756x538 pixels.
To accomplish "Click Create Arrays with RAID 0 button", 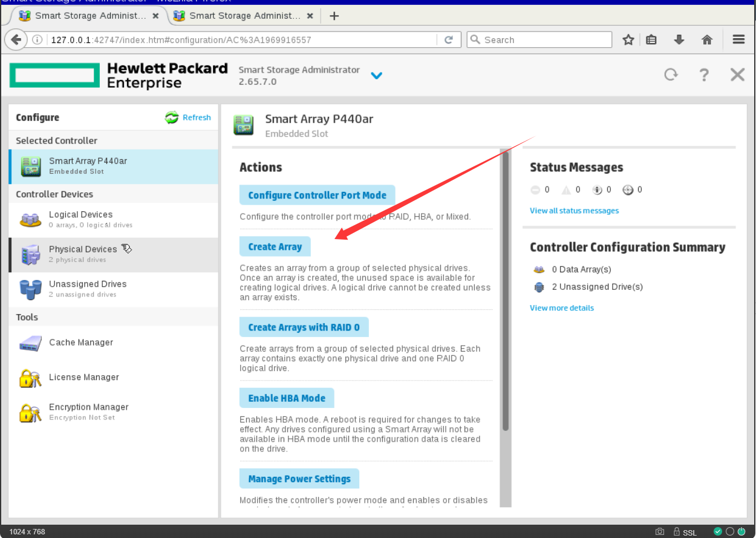I will click(304, 327).
